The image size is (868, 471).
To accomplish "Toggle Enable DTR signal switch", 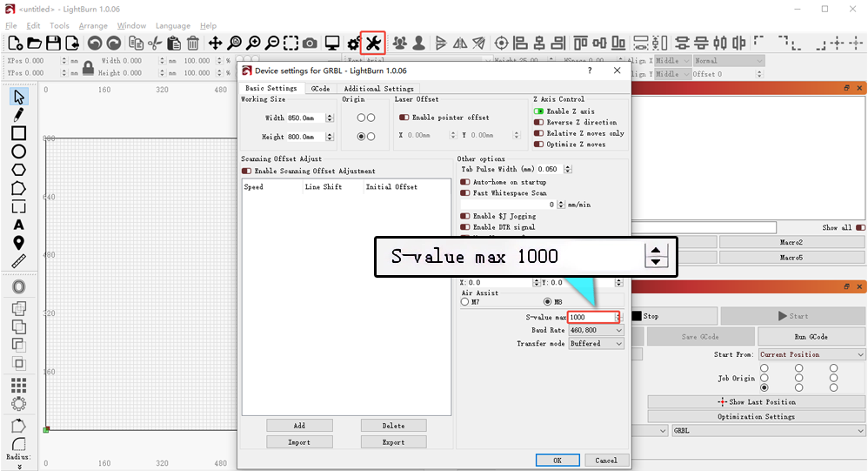I will pyautogui.click(x=465, y=227).
